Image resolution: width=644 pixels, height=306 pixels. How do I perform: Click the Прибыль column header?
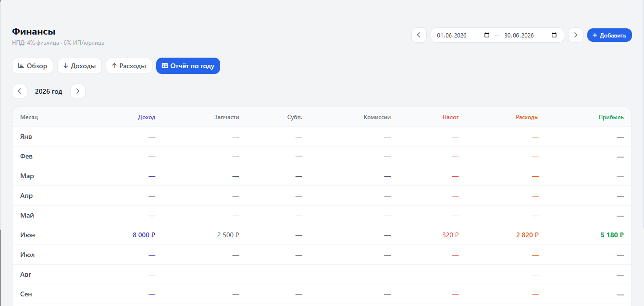coord(611,117)
